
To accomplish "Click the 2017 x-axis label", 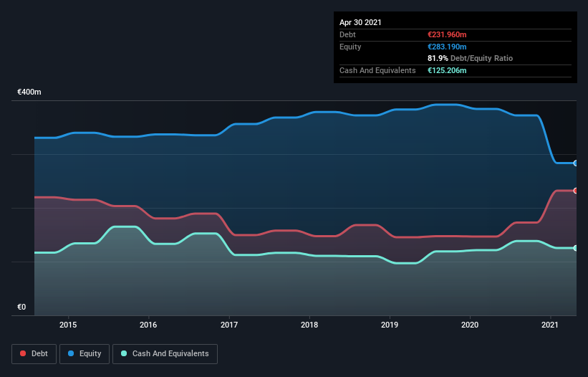I will 228,325.
